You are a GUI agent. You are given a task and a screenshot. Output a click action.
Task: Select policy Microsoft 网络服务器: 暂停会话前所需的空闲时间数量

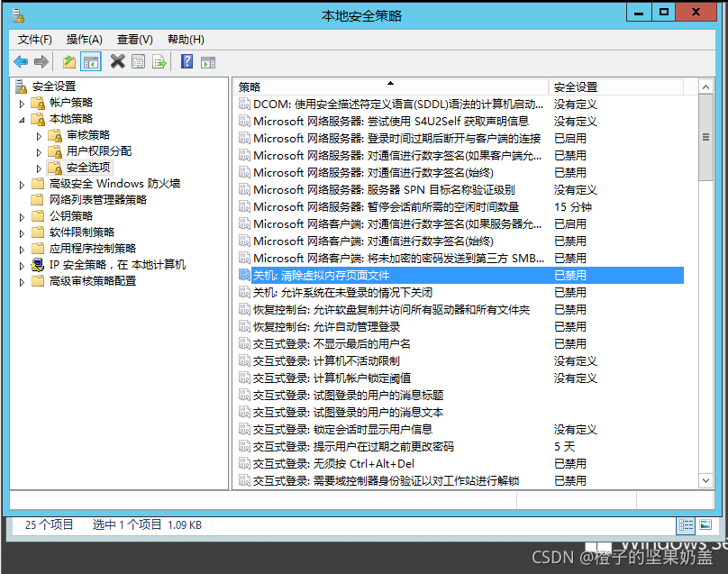[386, 206]
